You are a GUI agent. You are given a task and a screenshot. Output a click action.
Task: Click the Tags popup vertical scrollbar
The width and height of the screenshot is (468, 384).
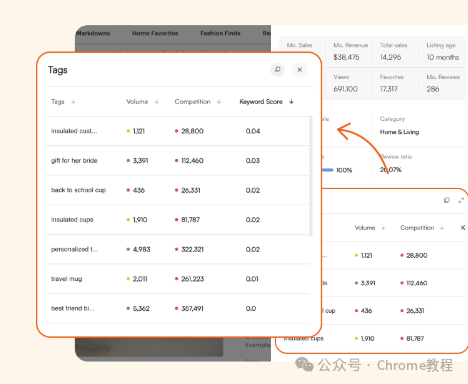[311, 176]
